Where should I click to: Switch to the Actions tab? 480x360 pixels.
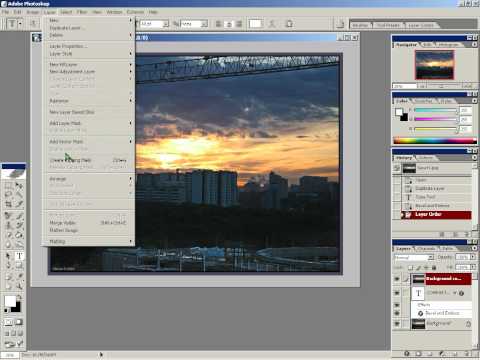point(426,158)
